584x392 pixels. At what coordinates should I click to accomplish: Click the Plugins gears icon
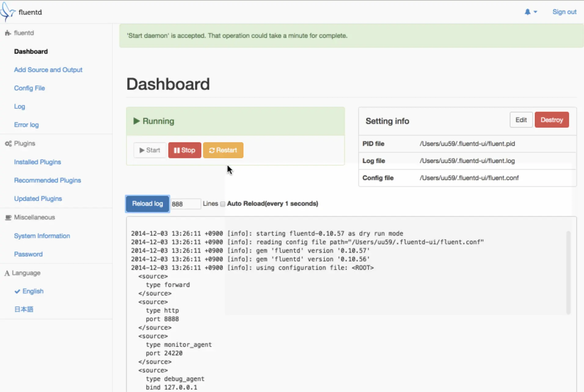8,143
